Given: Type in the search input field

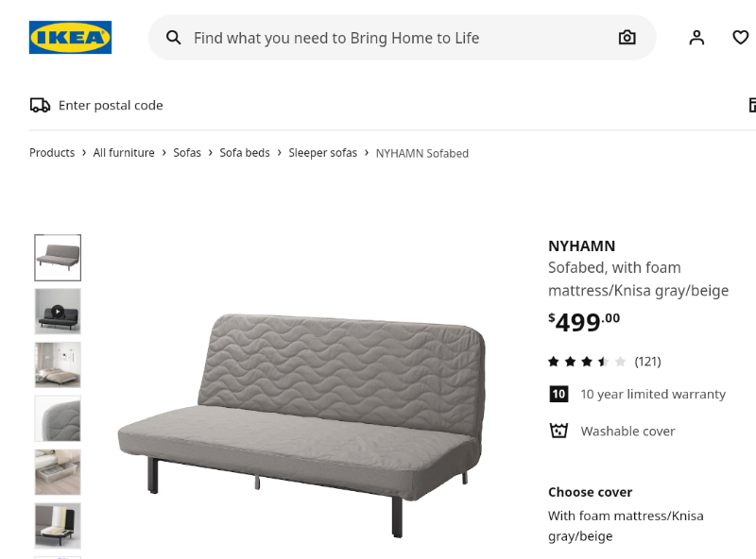Looking at the screenshot, I should click(378, 38).
